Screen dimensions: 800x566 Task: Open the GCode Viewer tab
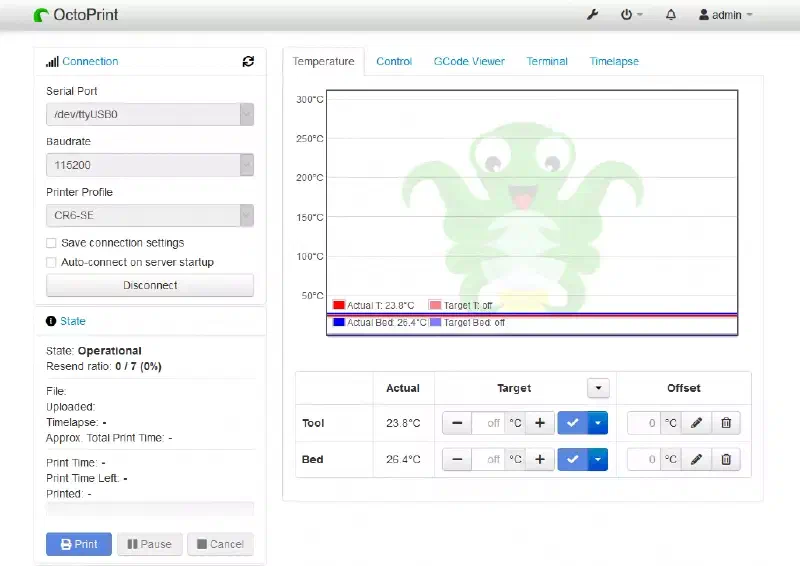pyautogui.click(x=469, y=61)
